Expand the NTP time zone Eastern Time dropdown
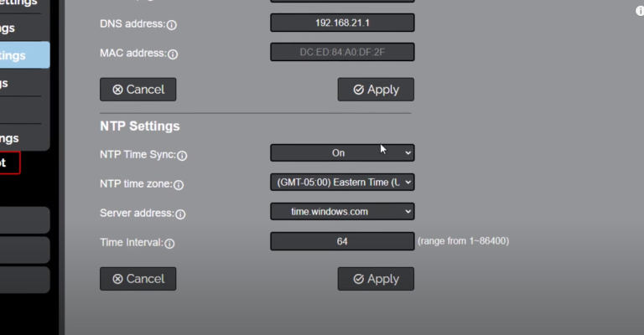Viewport: 644px width, 335px height. click(x=341, y=182)
